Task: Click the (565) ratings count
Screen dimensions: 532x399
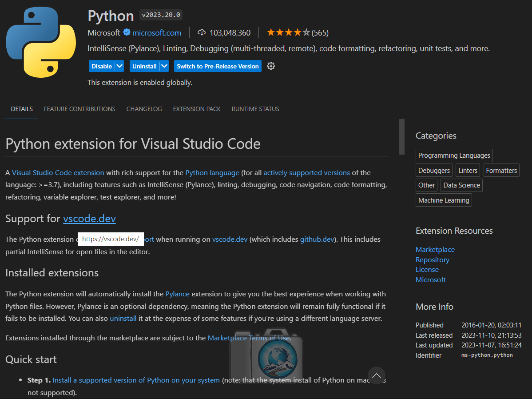Action: pos(321,32)
